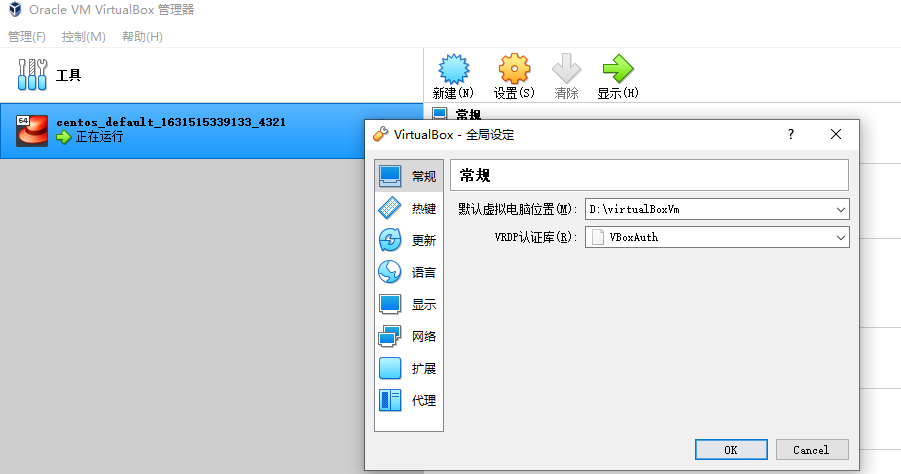The image size is (901, 474).
Task: Click the VirtualBox logo in title bar
Action: pos(15,9)
